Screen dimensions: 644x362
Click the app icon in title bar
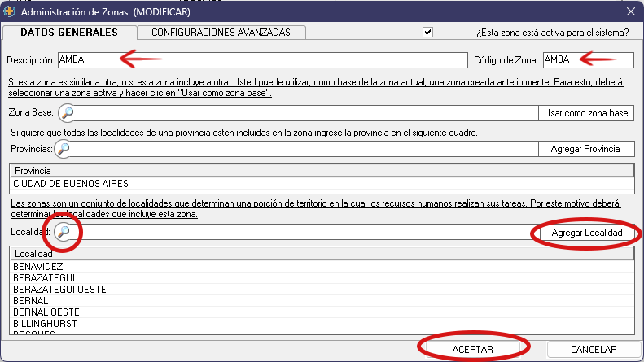(x=9, y=11)
